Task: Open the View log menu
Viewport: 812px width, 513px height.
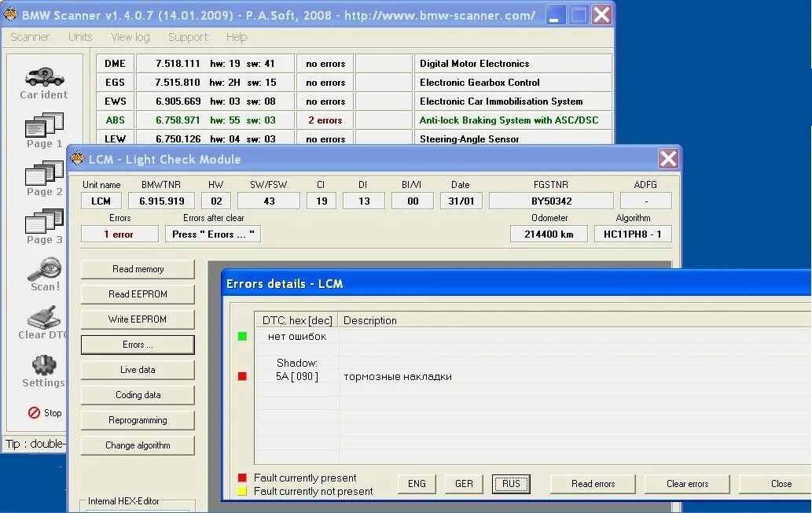Action: point(130,37)
